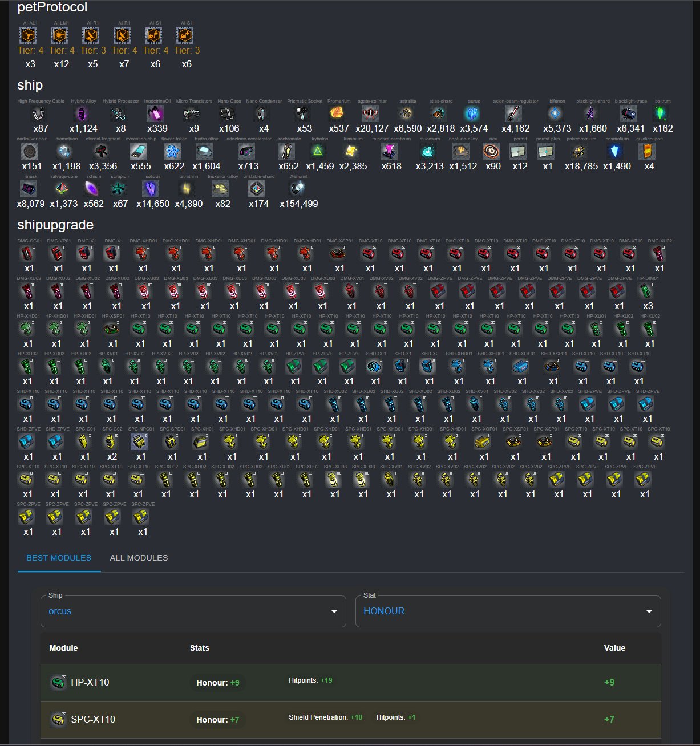Select the kyhalon green triangle item
The image size is (700, 746).
point(317,151)
